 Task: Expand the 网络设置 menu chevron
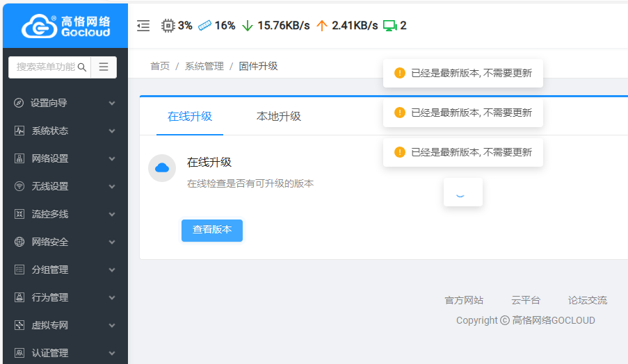pos(112,158)
